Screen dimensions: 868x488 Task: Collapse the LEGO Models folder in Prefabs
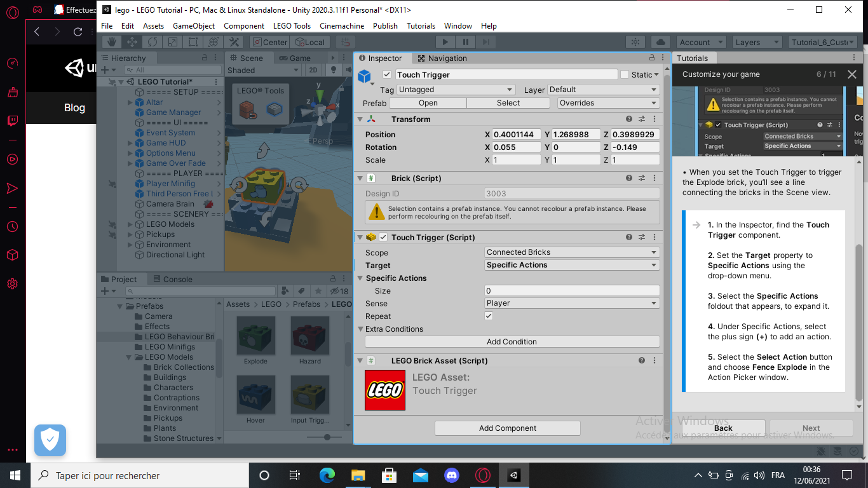pyautogui.click(x=129, y=357)
